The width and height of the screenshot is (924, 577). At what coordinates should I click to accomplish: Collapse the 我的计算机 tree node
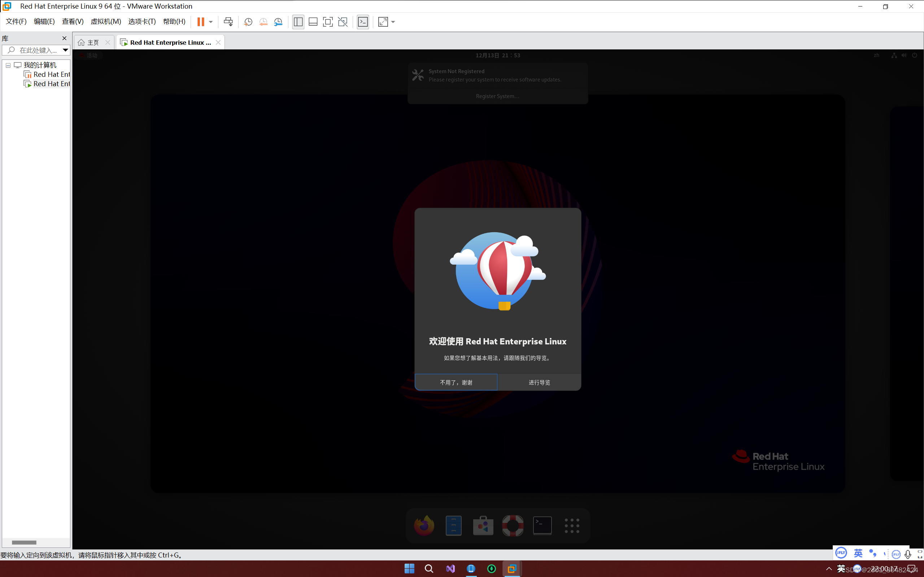(x=8, y=65)
